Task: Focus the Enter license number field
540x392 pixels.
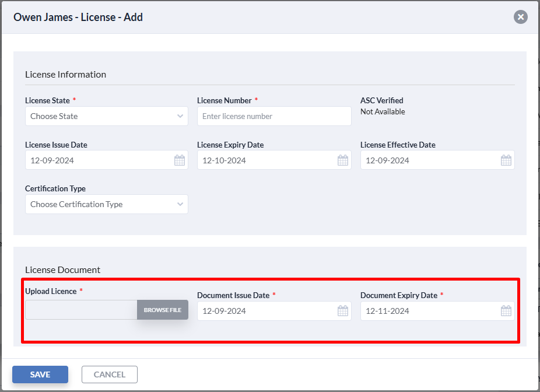Action: [274, 116]
